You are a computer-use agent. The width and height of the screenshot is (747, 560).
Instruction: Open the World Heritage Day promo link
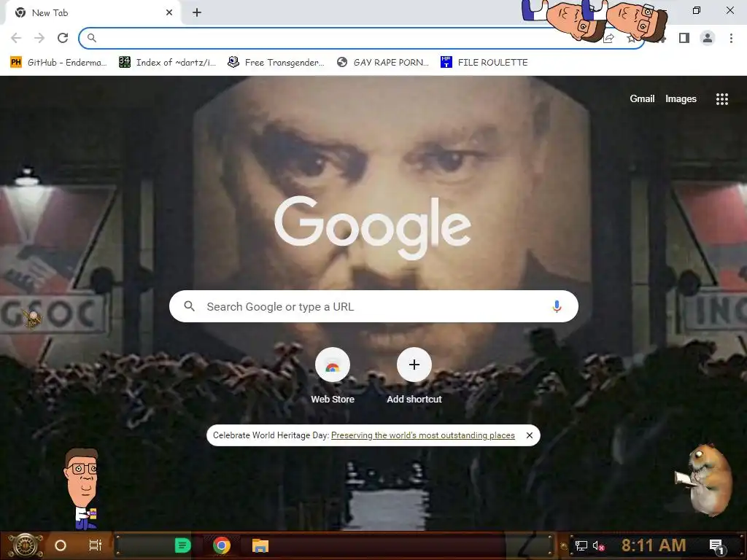coord(422,435)
